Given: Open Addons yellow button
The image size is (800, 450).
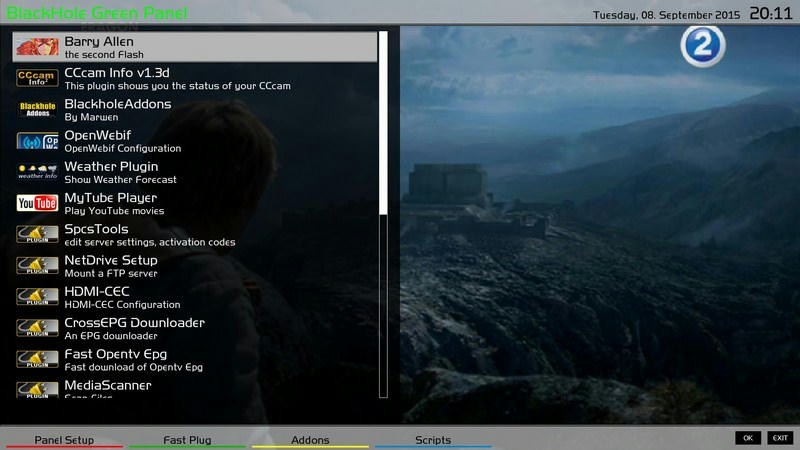Looking at the screenshot, I should [x=310, y=440].
